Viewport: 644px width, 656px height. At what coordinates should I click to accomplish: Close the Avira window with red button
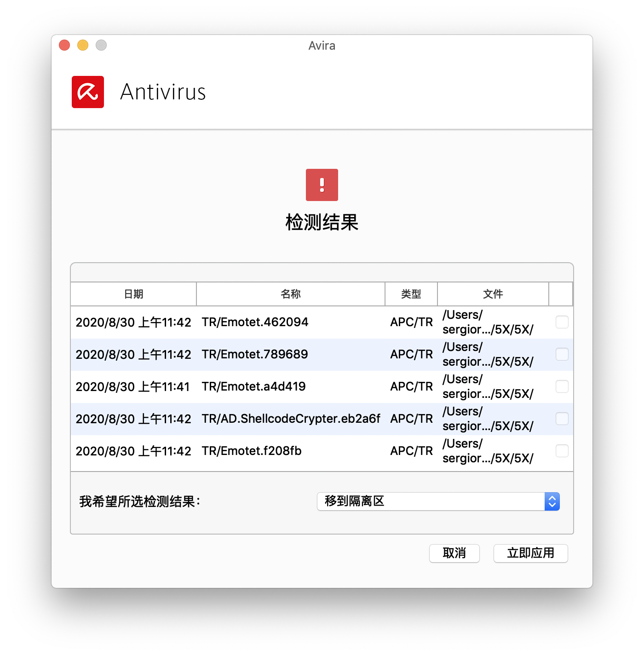(x=64, y=45)
